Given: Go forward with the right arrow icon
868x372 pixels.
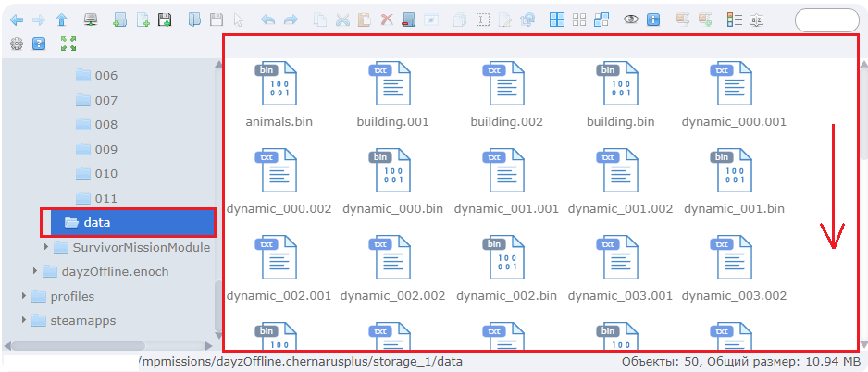Looking at the screenshot, I should tap(39, 20).
